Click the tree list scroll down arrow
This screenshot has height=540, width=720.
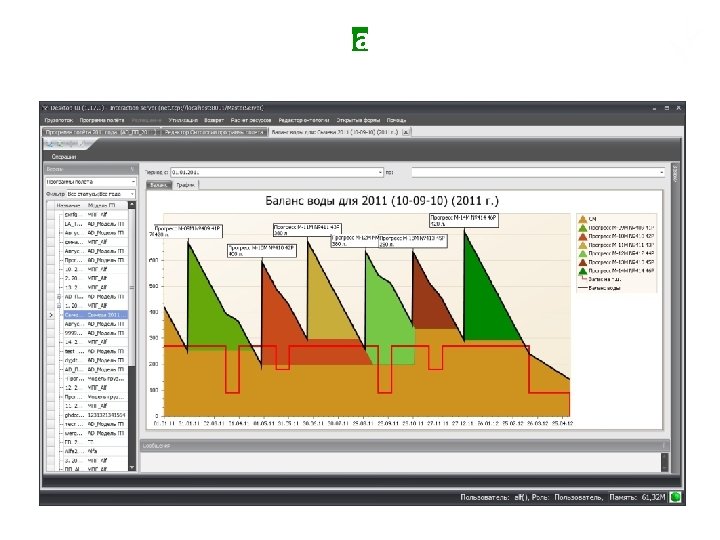coord(132,467)
